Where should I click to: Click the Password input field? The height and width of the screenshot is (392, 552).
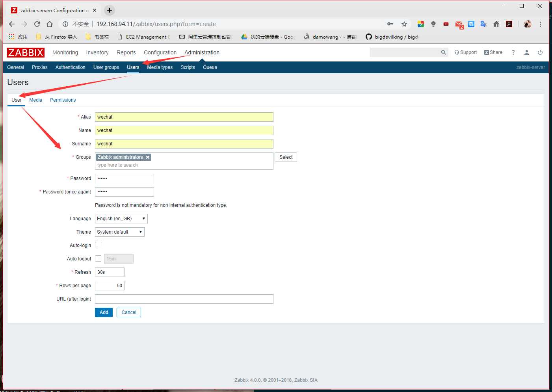tap(125, 178)
